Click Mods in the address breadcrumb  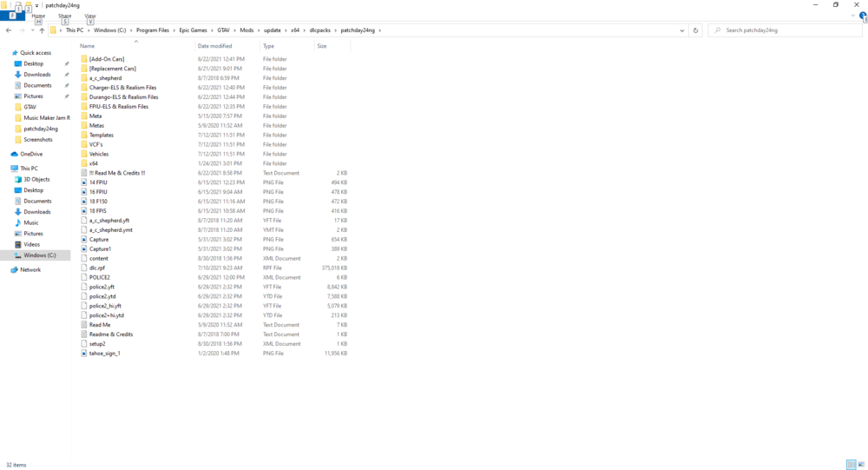247,30
